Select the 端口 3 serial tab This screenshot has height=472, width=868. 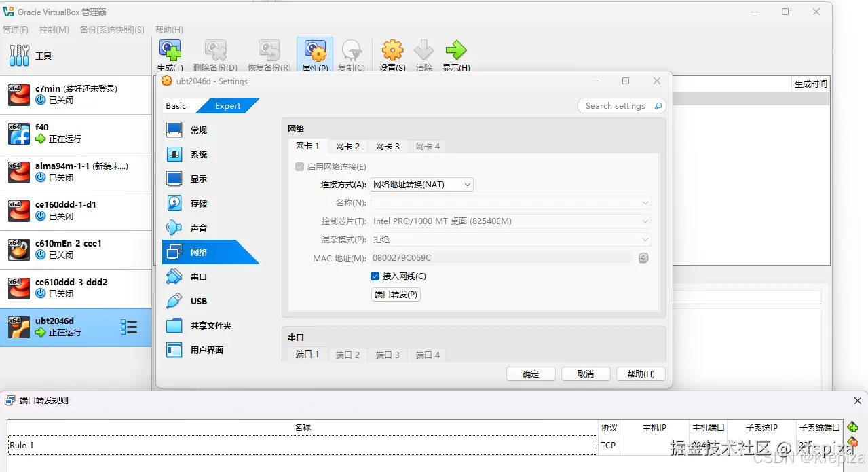[x=388, y=355]
